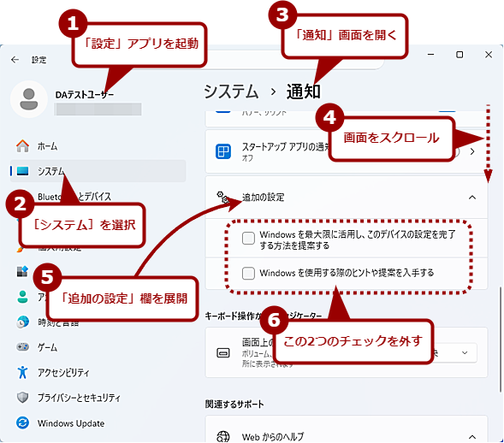Close the Settings window
Screen dimensions: 504x443
tap(489, 55)
